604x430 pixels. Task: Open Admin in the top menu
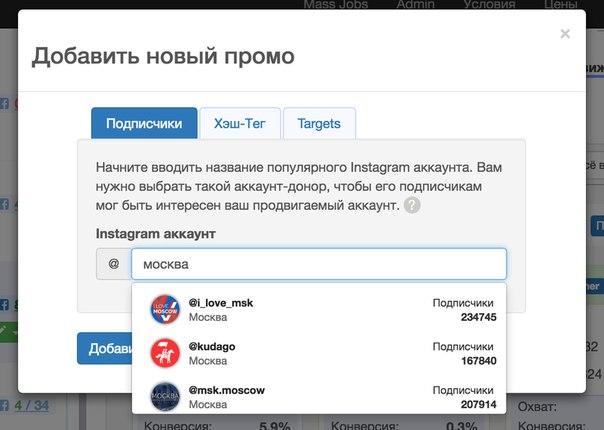tap(415, 4)
